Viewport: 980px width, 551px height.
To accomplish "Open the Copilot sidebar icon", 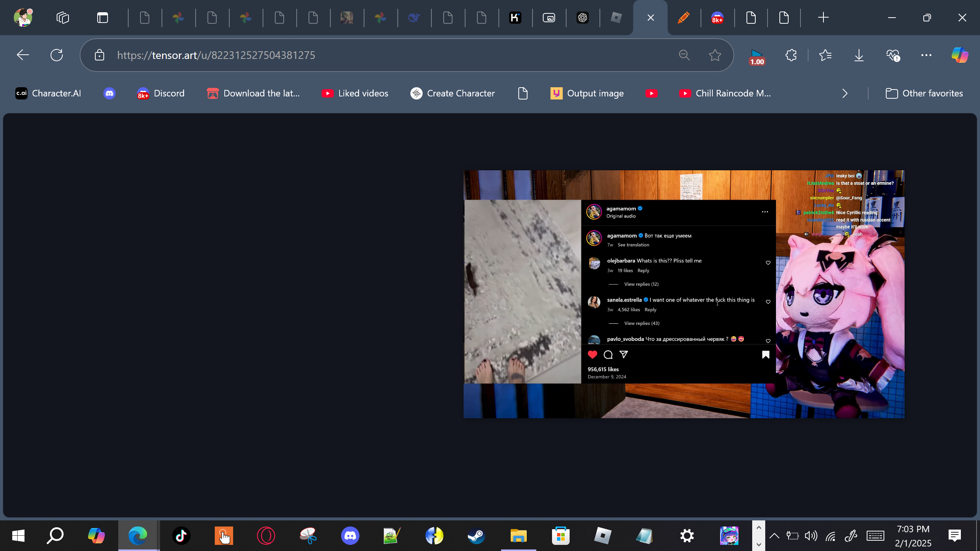I will coord(959,55).
